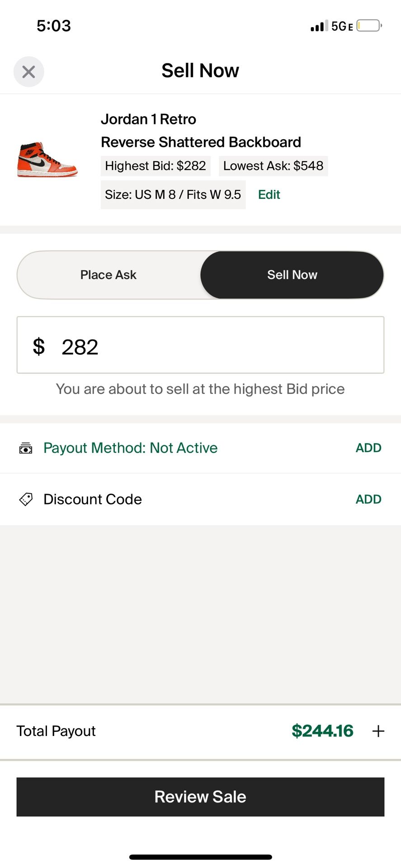401x868 pixels.
Task: Edit the shoe size selection
Action: pyautogui.click(x=269, y=194)
